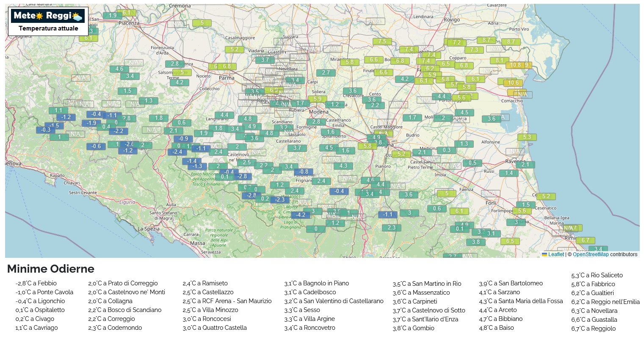Click the 6.7 marker near Rimini
Viewport: 644px width, 337px height.
coord(585,240)
